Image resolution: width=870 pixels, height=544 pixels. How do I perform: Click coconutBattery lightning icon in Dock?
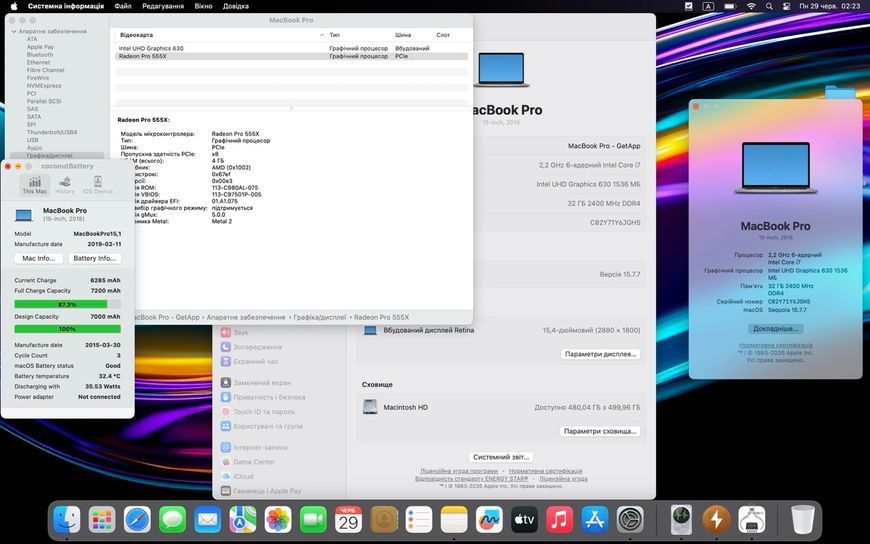(716, 520)
